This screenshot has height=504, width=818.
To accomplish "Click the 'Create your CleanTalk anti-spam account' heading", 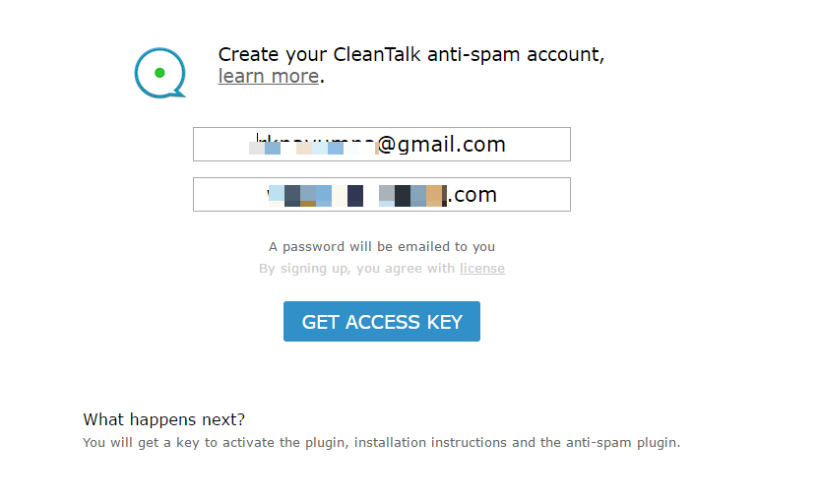I will point(411,55).
